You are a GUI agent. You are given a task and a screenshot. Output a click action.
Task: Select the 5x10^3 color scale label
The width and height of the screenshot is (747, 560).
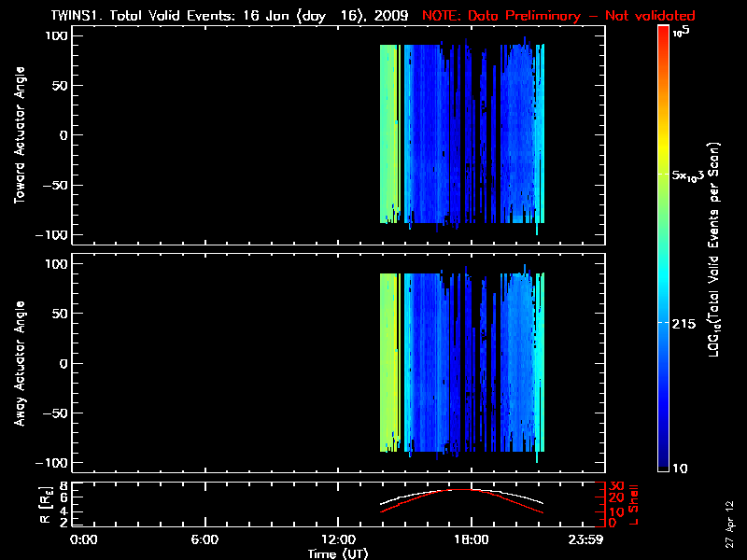[695, 175]
